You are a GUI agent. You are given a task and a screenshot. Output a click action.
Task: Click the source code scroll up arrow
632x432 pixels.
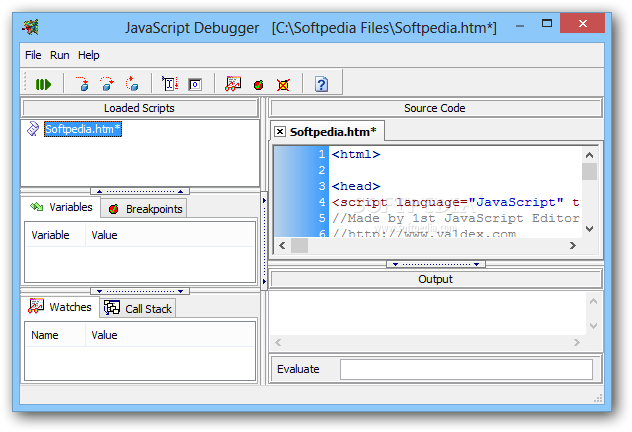coord(589,155)
